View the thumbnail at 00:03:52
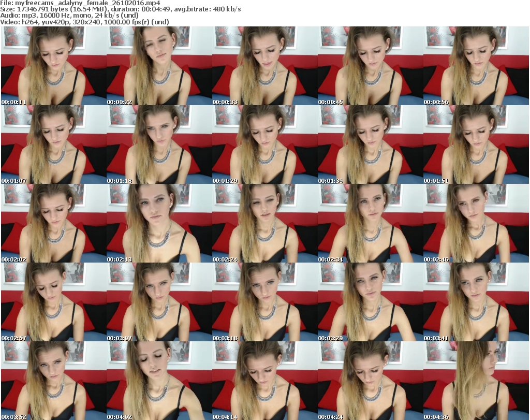The image size is (530, 420). pos(54,381)
